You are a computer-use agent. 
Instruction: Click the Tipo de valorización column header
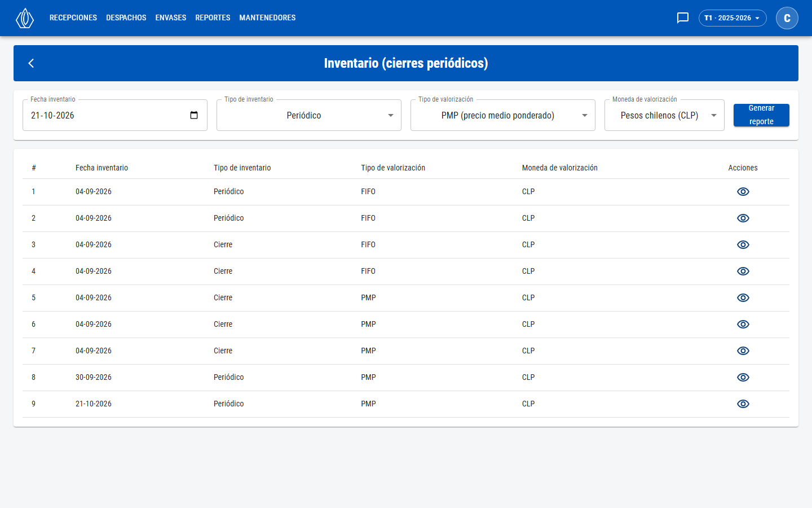click(x=393, y=168)
